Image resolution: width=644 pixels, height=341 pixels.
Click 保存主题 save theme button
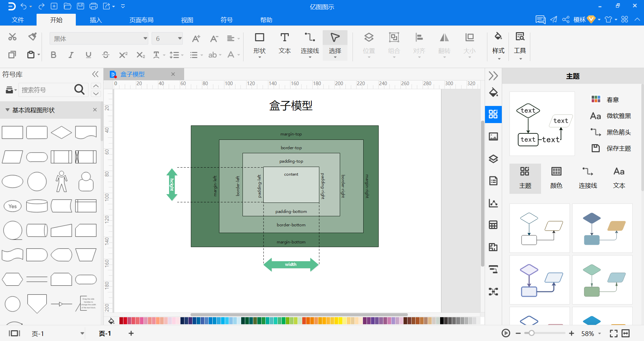point(611,148)
